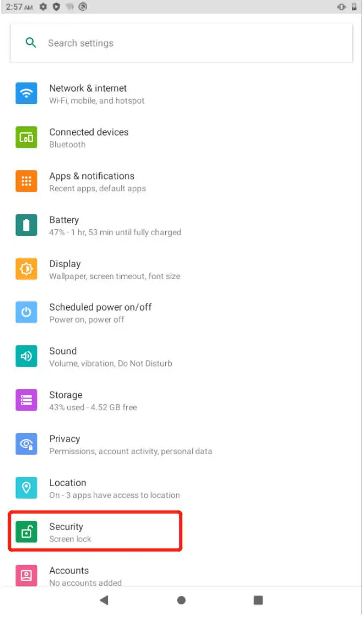Tap the teal Battery icon
Image resolution: width=364 pixels, height=619 pixels.
[27, 225]
